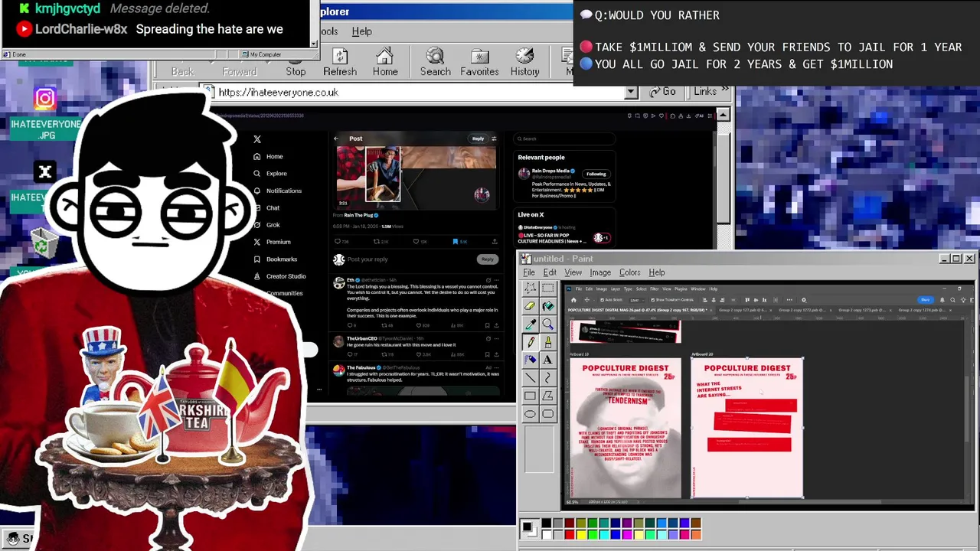Select the Airbrush spray can tool
Viewport: 980px width, 551px height.
tap(530, 360)
